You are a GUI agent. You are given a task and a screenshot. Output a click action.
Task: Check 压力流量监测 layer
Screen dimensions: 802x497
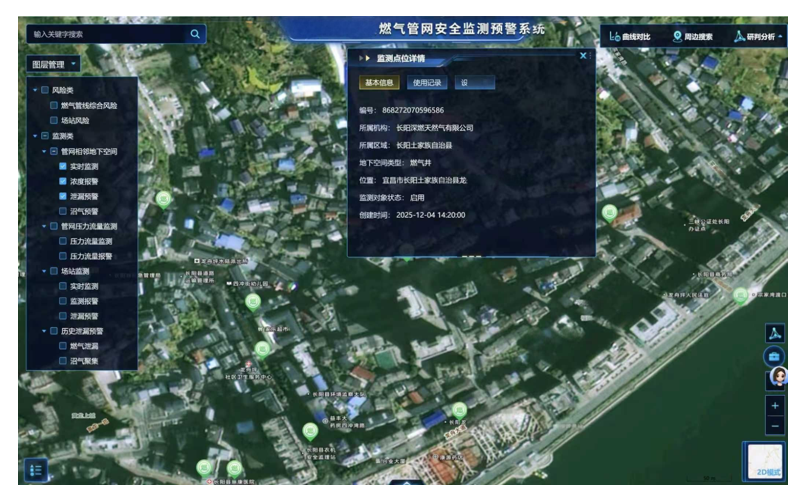coord(63,241)
